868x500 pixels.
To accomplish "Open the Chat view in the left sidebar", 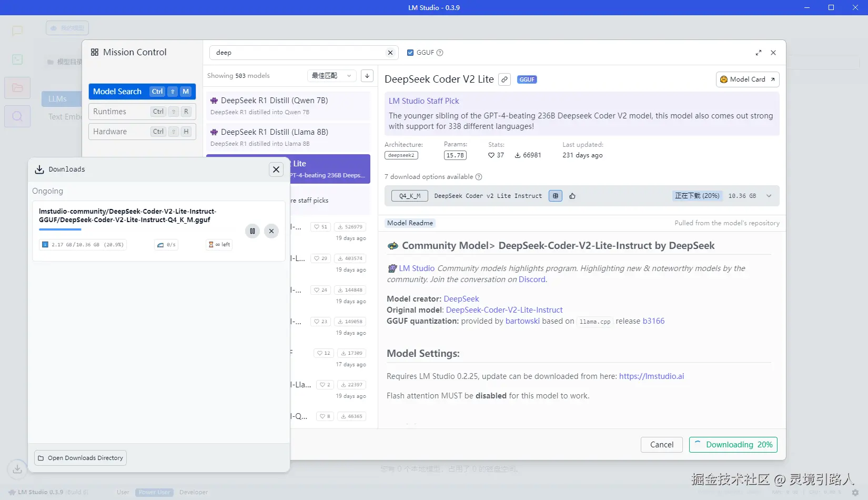I will tap(17, 31).
